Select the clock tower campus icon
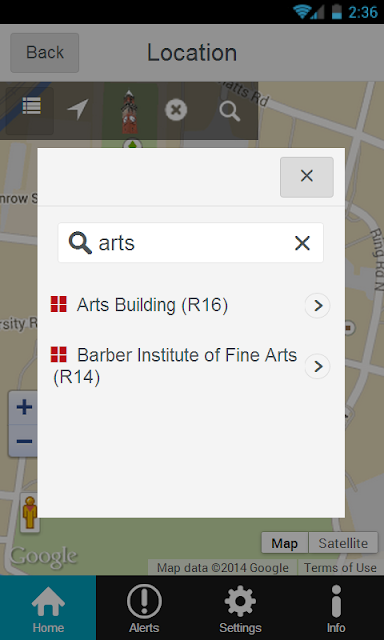Image resolution: width=384 pixels, height=640 pixels. [129, 112]
